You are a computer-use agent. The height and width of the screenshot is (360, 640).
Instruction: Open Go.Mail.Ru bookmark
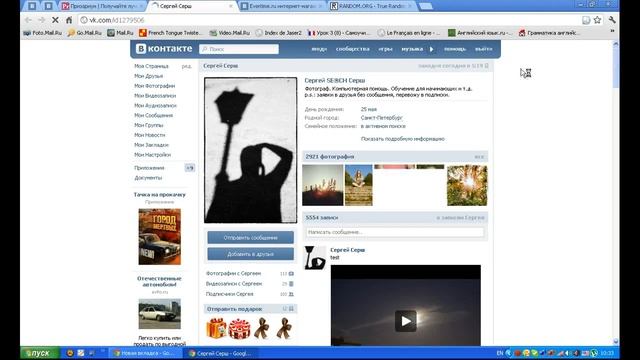(84, 33)
